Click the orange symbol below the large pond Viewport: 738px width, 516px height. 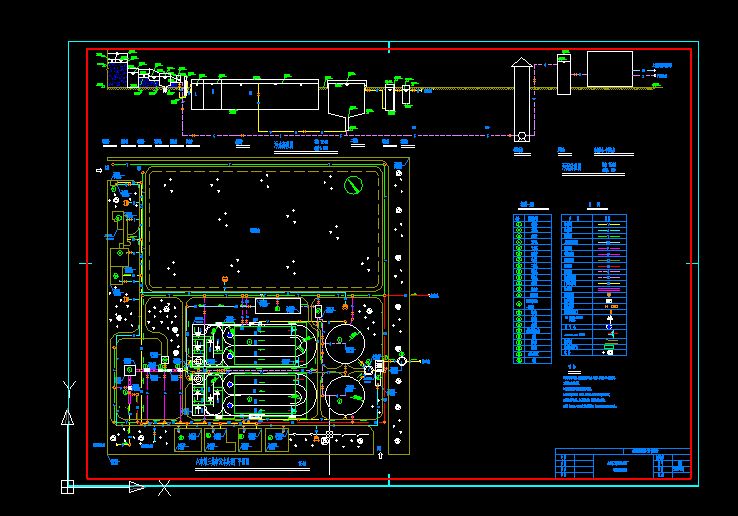point(225,280)
